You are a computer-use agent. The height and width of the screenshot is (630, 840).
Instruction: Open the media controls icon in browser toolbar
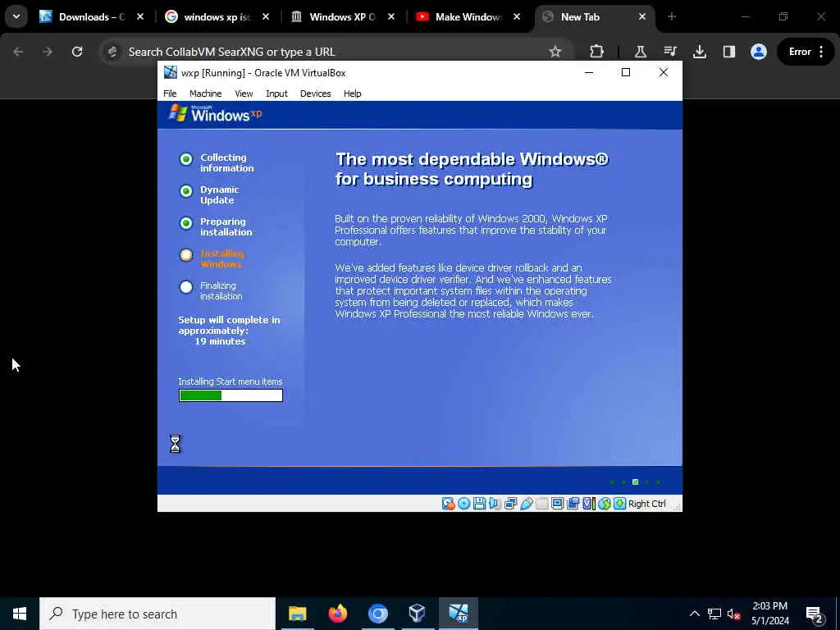pyautogui.click(x=670, y=52)
